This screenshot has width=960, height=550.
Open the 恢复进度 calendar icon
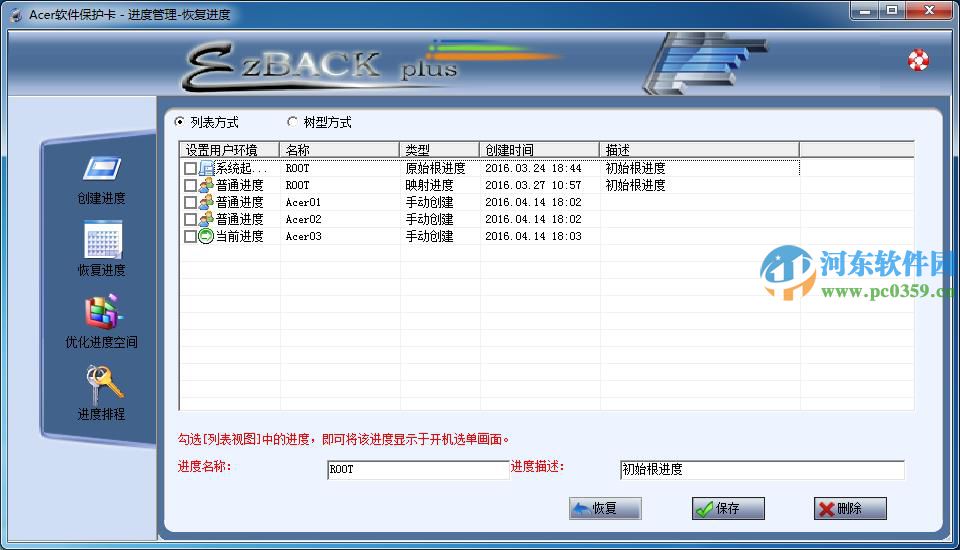pos(103,239)
